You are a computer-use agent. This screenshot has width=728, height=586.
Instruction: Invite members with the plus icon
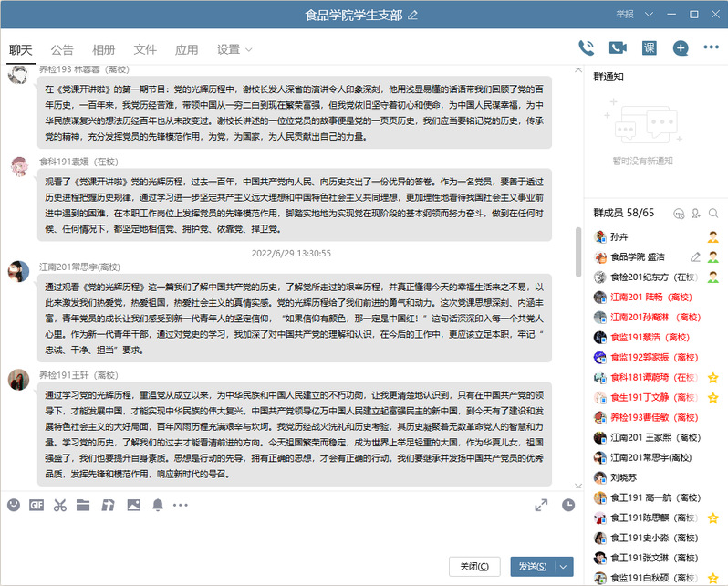click(x=681, y=47)
